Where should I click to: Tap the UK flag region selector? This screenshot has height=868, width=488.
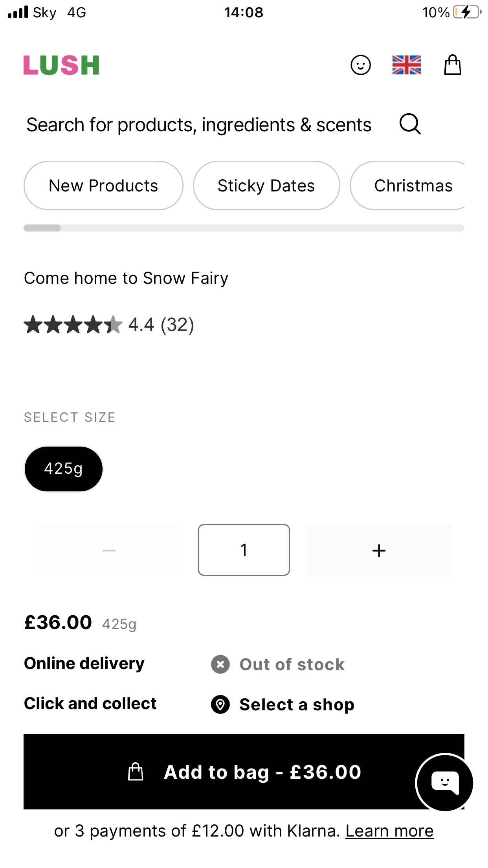click(406, 65)
